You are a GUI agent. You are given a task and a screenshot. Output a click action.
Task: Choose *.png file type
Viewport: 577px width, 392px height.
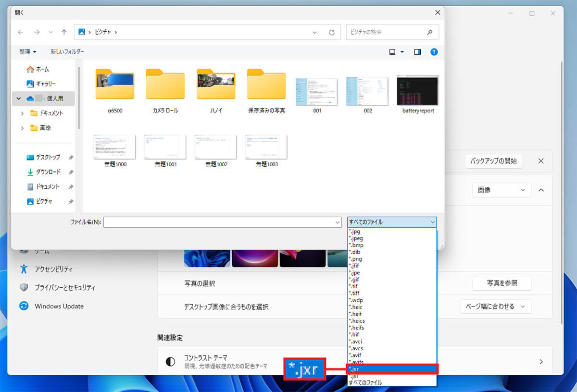pyautogui.click(x=391, y=259)
